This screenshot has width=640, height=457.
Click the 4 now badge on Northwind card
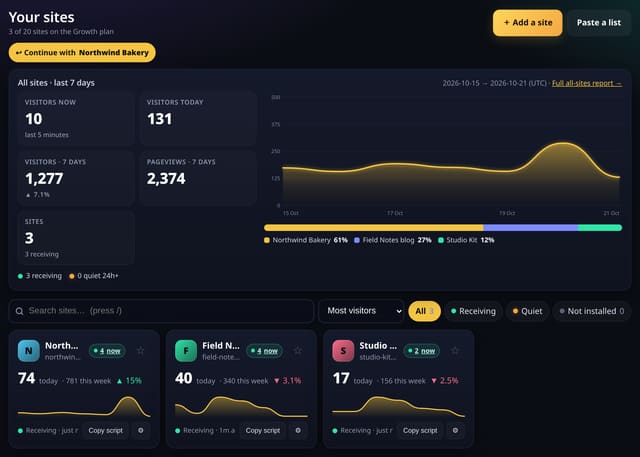coord(107,351)
